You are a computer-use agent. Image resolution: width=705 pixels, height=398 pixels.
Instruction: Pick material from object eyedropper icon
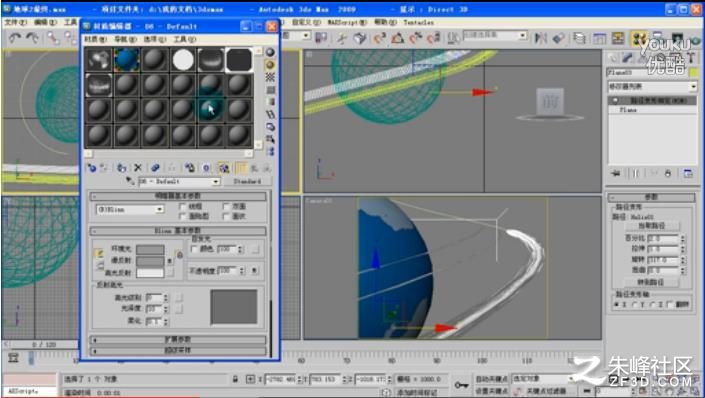(x=130, y=181)
